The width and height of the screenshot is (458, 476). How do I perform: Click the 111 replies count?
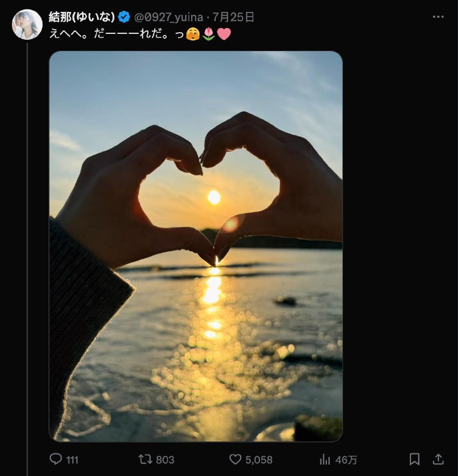tap(72, 459)
